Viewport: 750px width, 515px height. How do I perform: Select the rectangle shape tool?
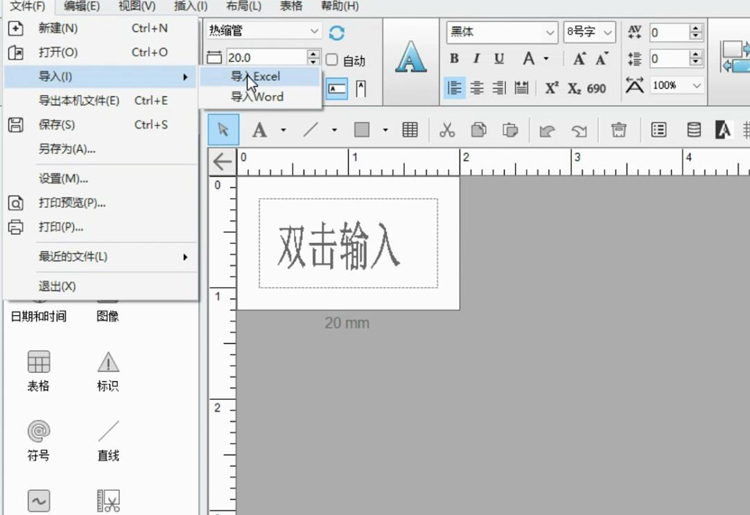point(362,130)
